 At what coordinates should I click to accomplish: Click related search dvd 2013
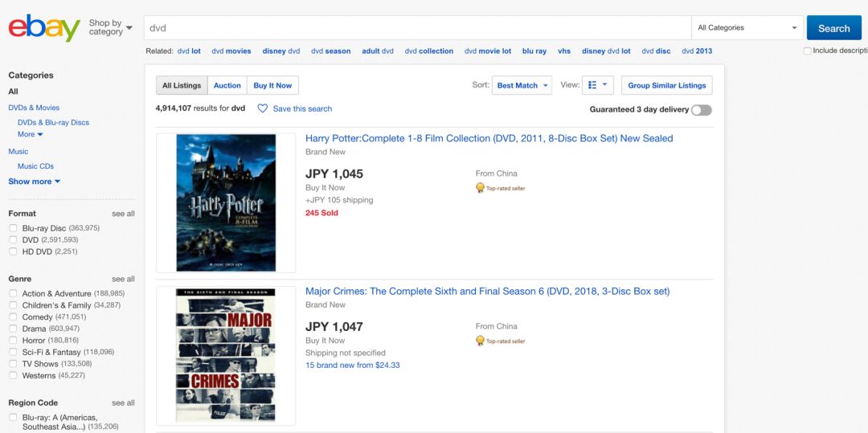[697, 51]
